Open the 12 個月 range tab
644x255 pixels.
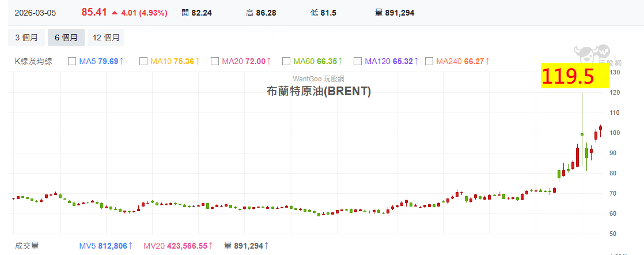coord(106,37)
